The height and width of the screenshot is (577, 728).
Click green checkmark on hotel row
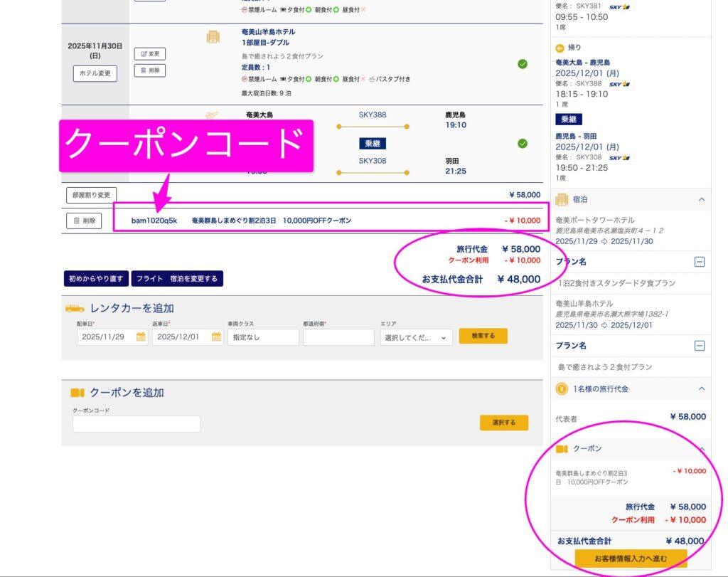point(523,64)
